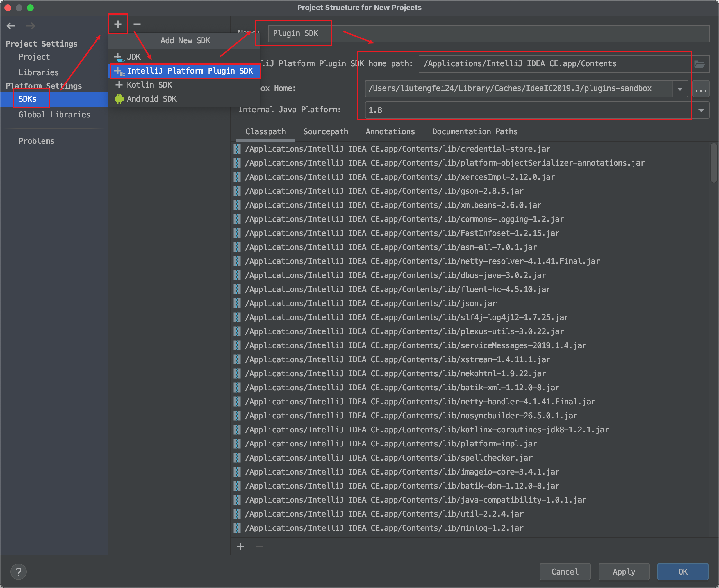Image resolution: width=719 pixels, height=588 pixels.
Task: Add classpath entry with bottom plus icon
Action: 241,546
